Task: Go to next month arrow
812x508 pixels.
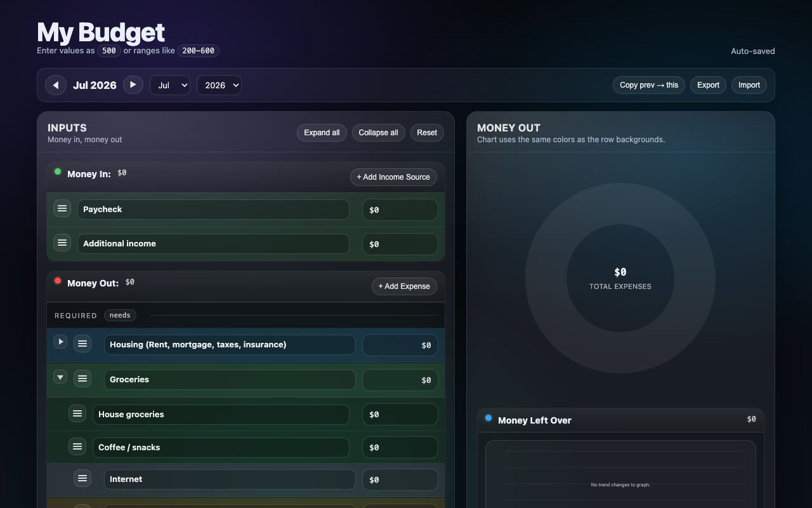Action: (x=133, y=84)
